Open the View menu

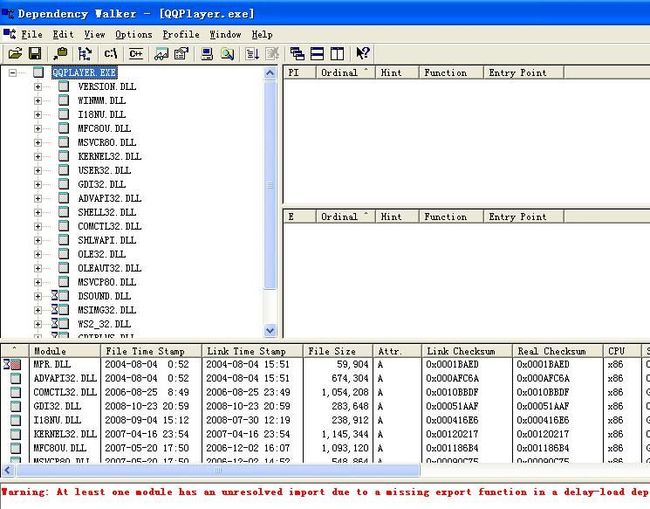[x=95, y=34]
